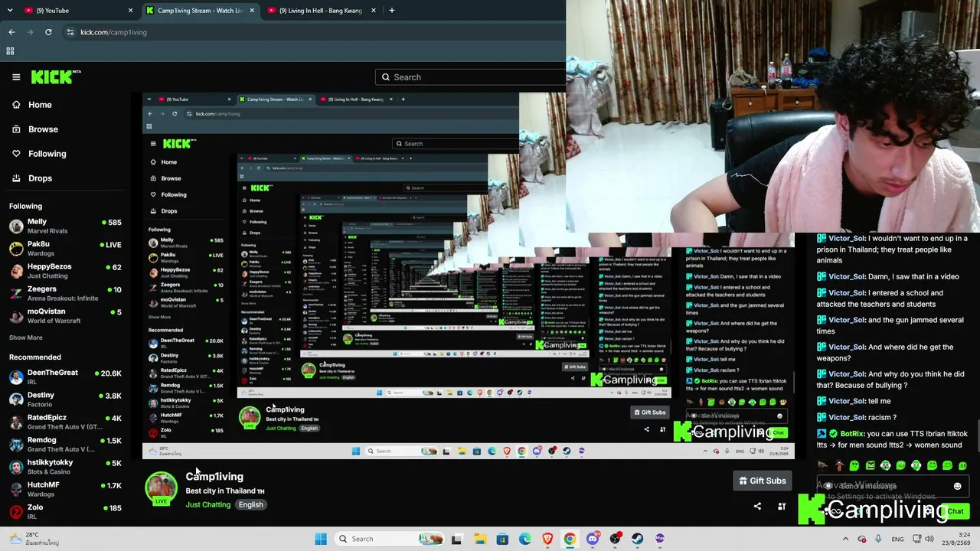Open the weather widget on taskbar
This screenshot has width=980, height=551.
[x=34, y=539]
